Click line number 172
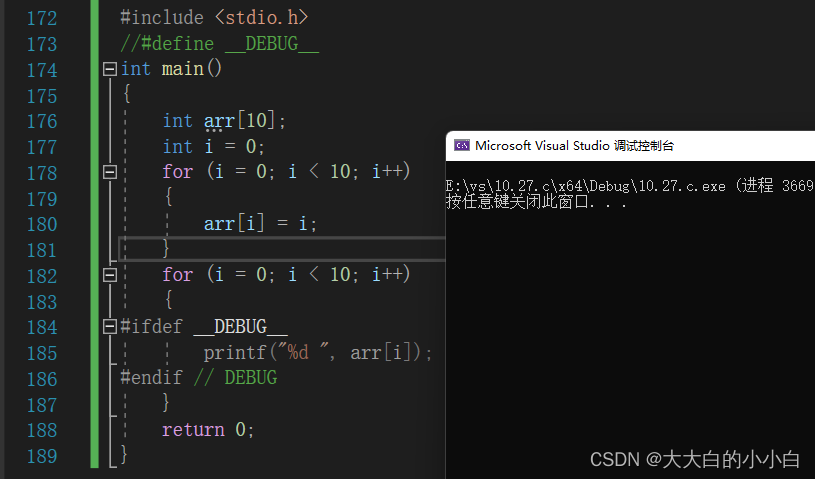 tap(42, 19)
